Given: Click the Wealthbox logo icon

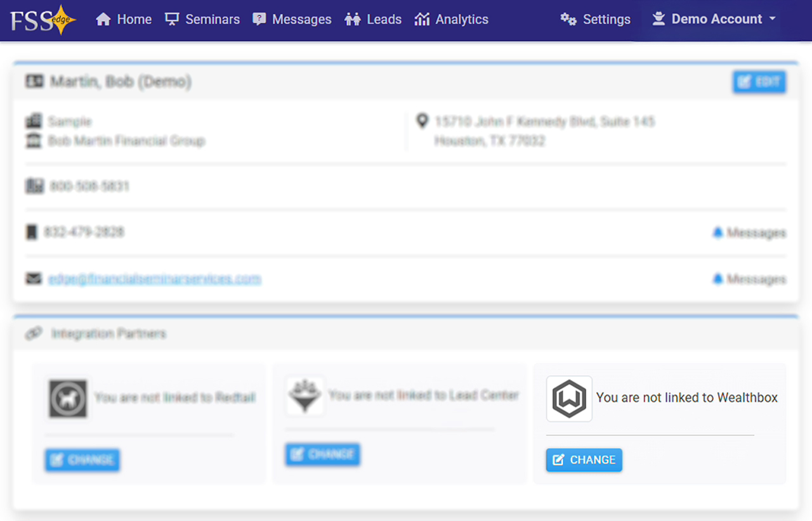Looking at the screenshot, I should (x=569, y=399).
